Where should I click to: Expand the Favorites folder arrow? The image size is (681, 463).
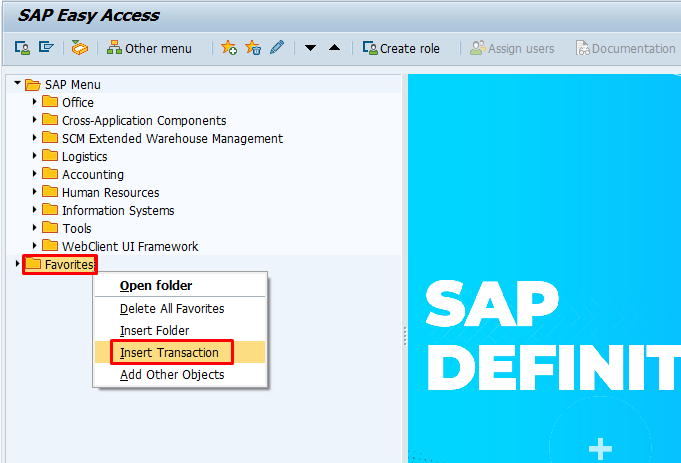17,264
